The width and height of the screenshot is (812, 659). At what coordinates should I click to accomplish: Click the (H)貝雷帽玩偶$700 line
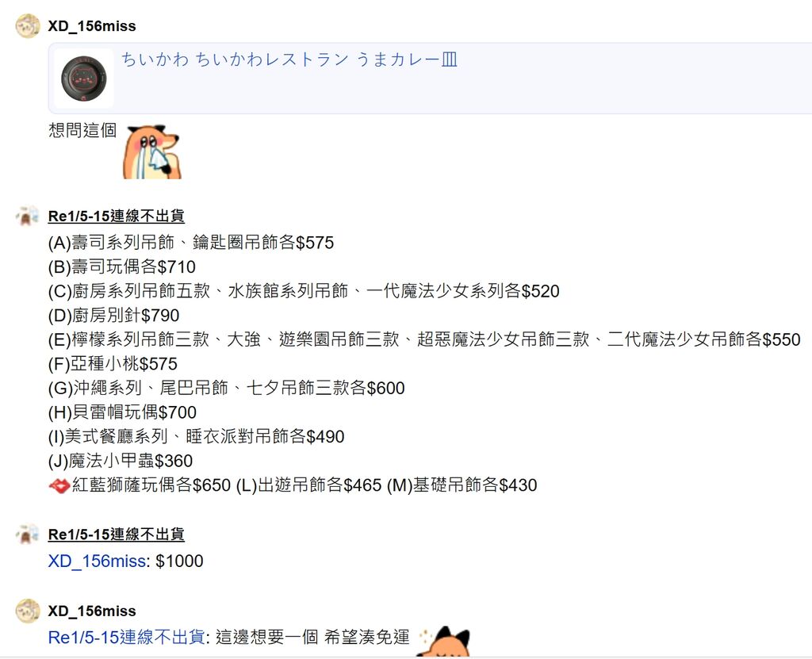(x=122, y=412)
